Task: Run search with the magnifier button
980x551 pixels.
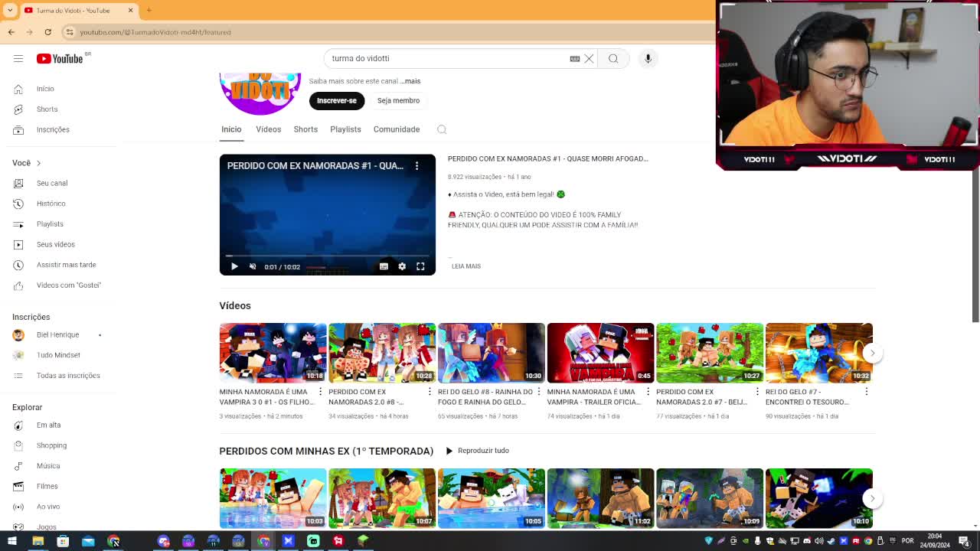Action: click(613, 58)
